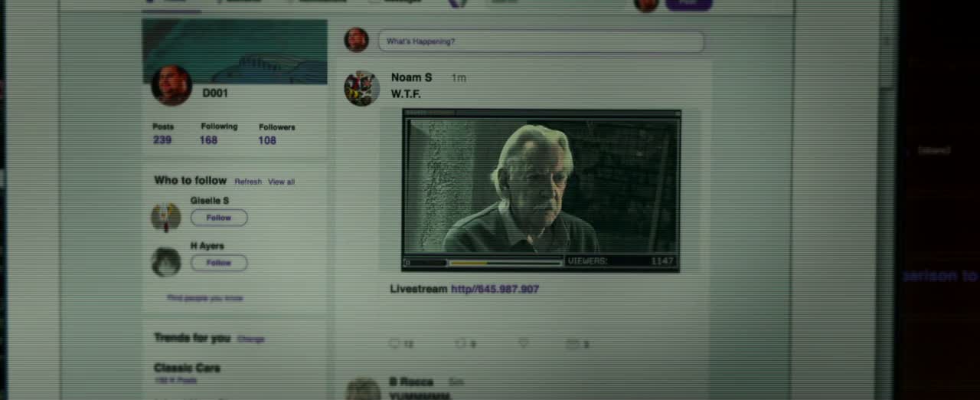
Task: Follow Giselle S
Action: coord(218,218)
